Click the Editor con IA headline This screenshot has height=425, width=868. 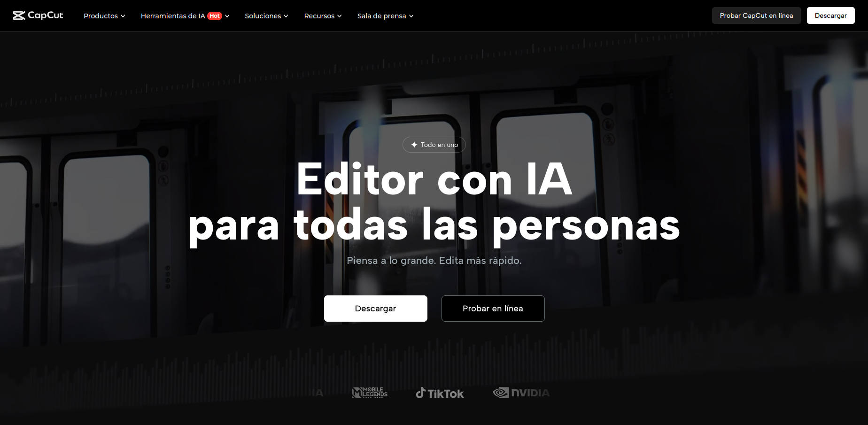click(434, 179)
